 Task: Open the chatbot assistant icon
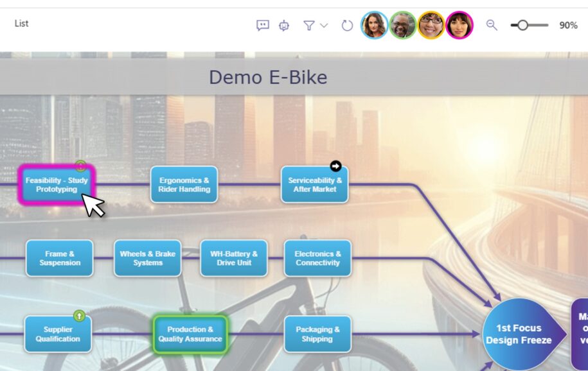point(283,25)
